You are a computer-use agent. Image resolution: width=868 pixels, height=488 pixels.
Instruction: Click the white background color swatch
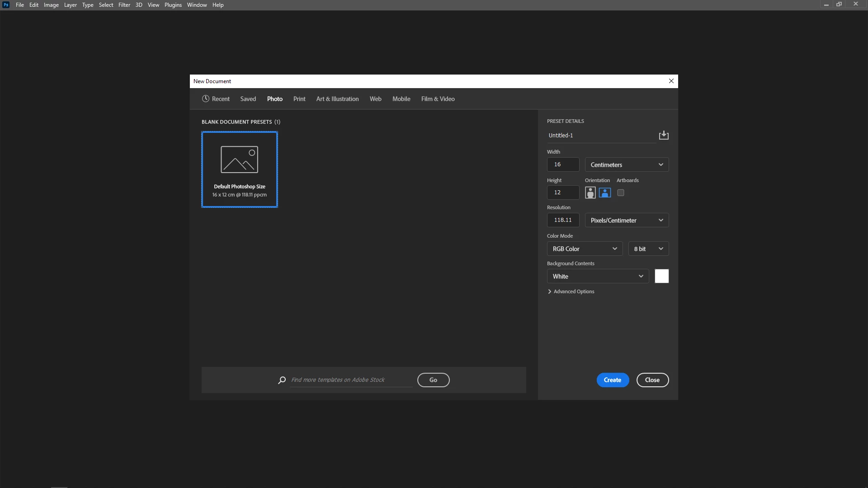pos(661,276)
